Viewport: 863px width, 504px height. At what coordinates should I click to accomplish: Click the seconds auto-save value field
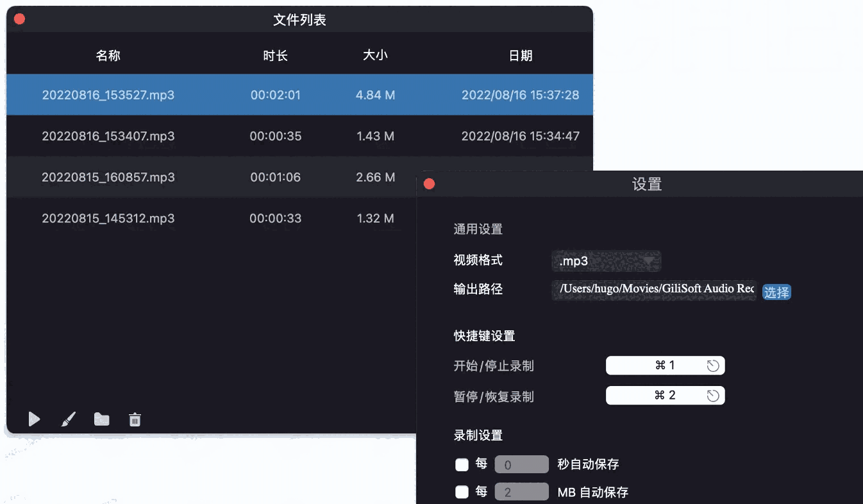(521, 464)
